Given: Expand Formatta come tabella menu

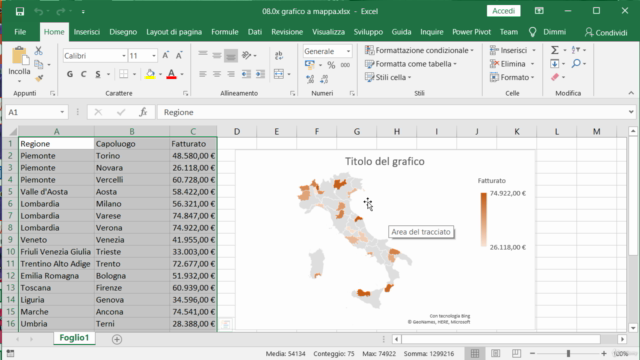Looking at the screenshot, I should coord(411,64).
